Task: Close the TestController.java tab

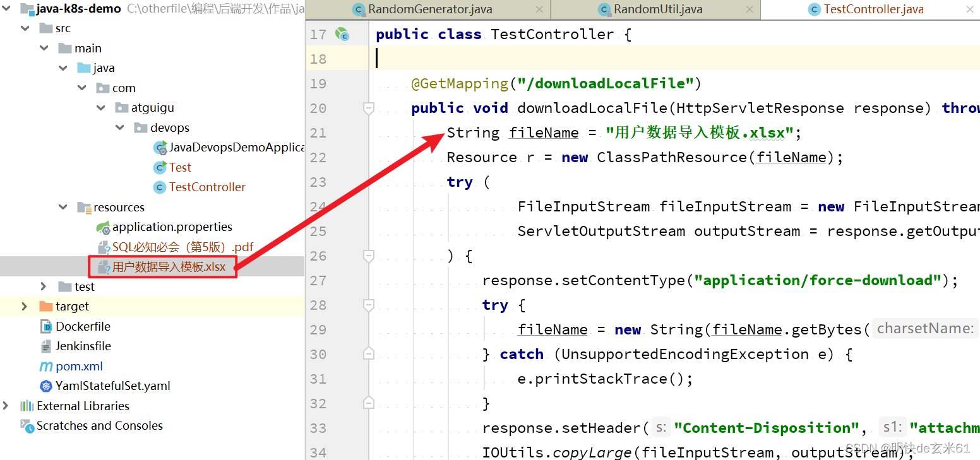Action: [970, 9]
